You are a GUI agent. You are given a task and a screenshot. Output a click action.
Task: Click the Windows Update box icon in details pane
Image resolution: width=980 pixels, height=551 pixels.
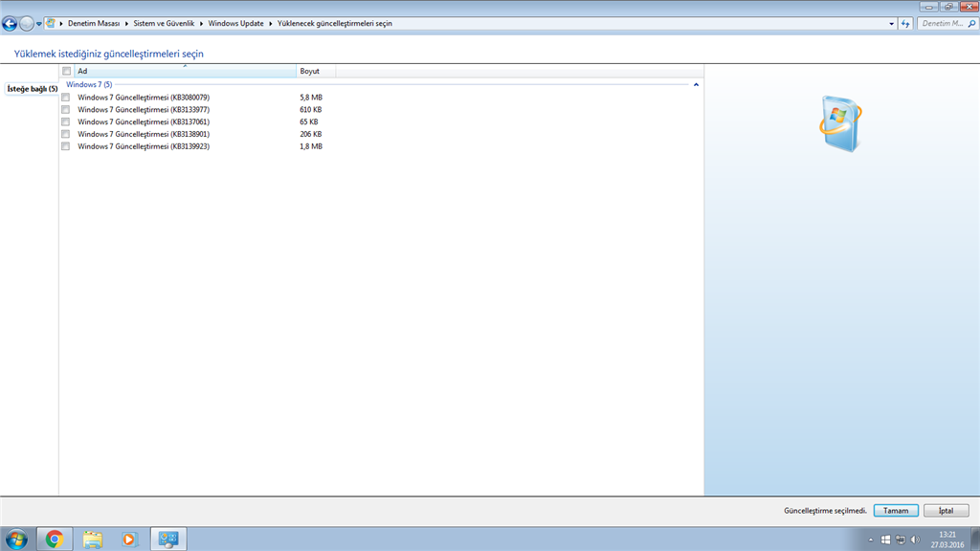click(840, 123)
